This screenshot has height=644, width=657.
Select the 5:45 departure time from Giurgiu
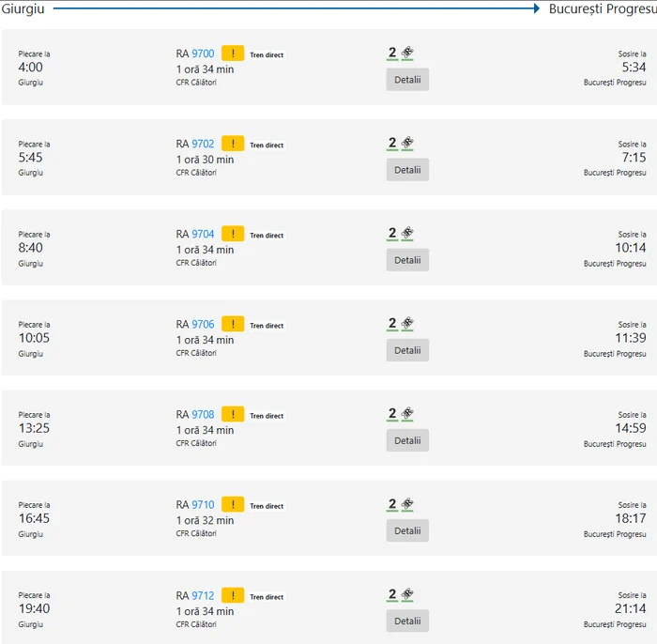(x=31, y=158)
